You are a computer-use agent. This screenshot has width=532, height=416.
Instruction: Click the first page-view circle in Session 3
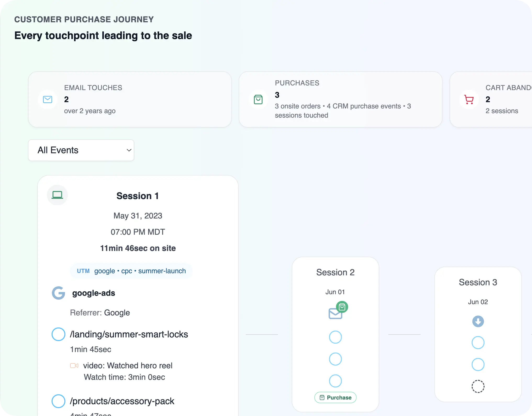point(478,343)
